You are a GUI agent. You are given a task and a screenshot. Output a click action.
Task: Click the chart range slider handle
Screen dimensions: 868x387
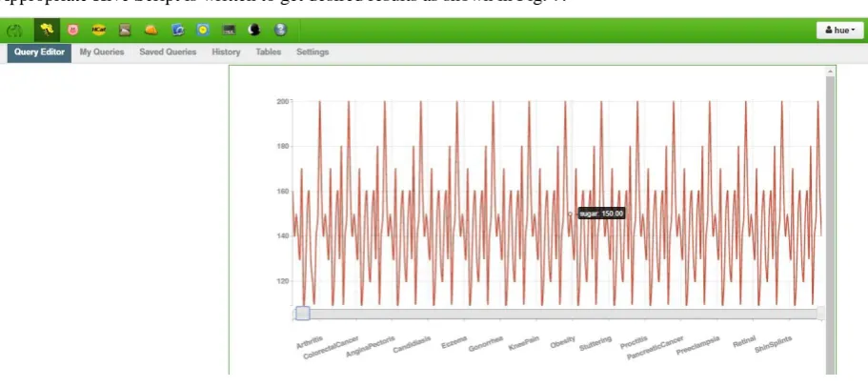[x=303, y=314]
